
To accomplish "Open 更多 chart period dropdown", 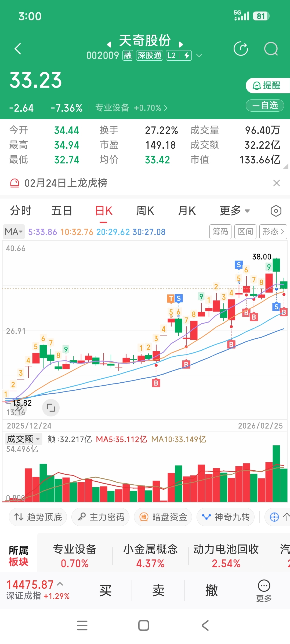I will click(x=235, y=211).
